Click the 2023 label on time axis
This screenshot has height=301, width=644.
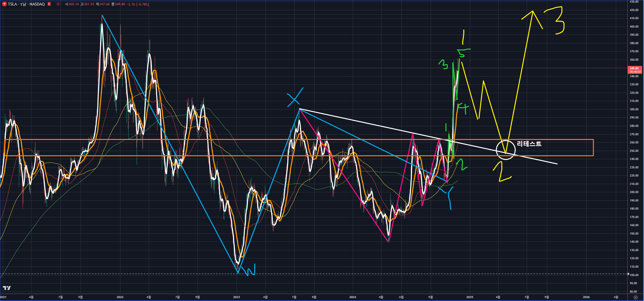(237, 297)
